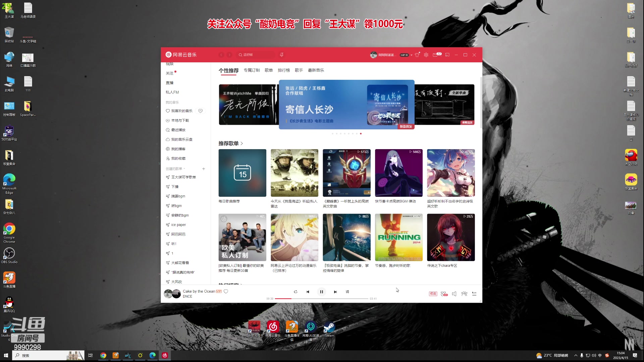
Task: Open the user profile avatar
Action: [x=373, y=55]
